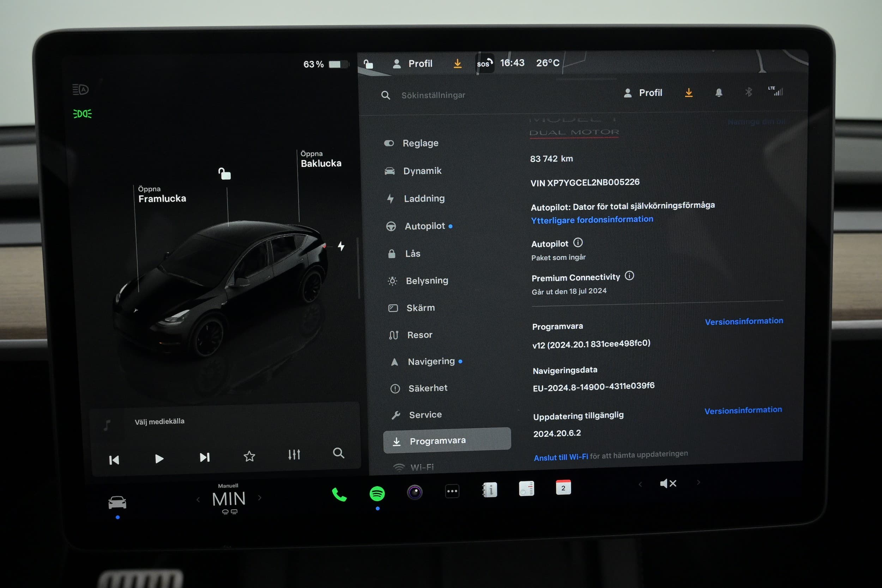Open Versionsinformation next to Programvara

[744, 321]
